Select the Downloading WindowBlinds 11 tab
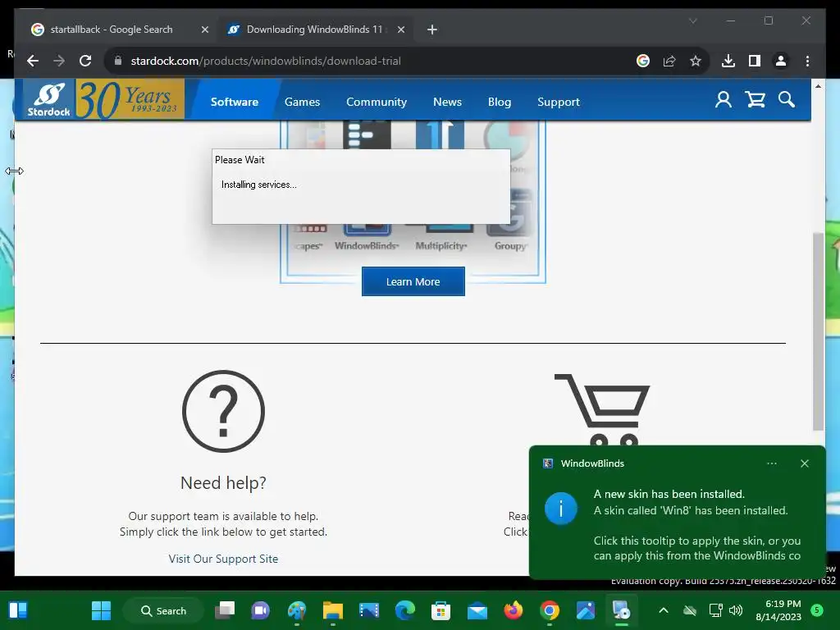 click(x=314, y=30)
